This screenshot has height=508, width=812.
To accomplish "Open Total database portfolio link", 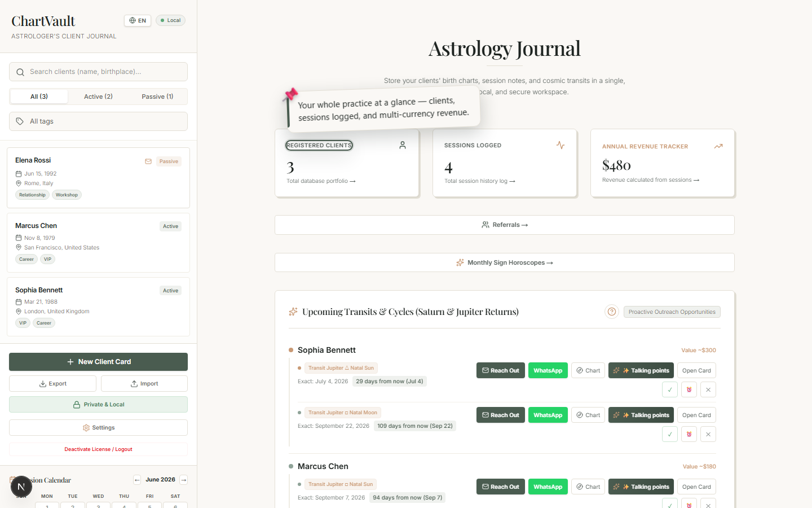I will coord(321,181).
